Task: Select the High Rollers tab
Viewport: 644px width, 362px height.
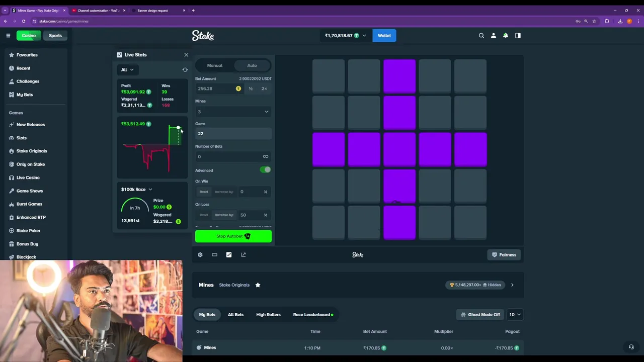Action: pos(268,315)
